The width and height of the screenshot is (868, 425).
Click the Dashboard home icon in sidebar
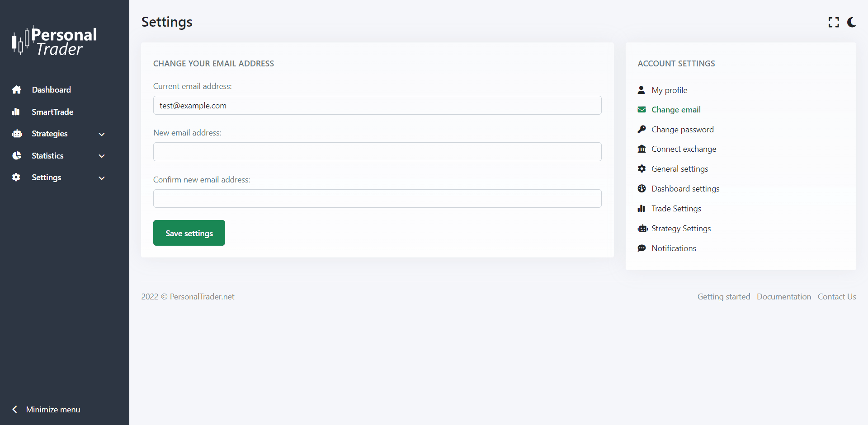[17, 90]
